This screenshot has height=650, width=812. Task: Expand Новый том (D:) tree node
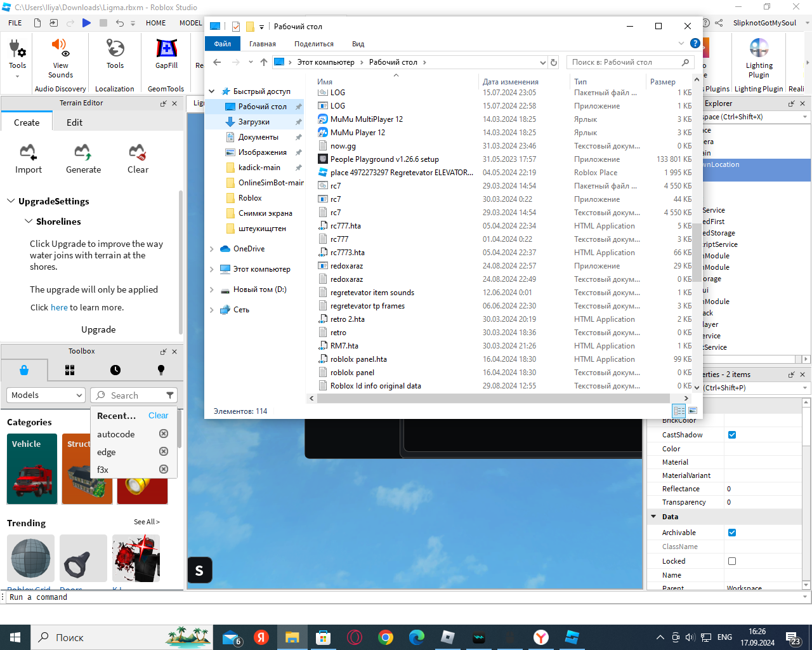(x=212, y=289)
